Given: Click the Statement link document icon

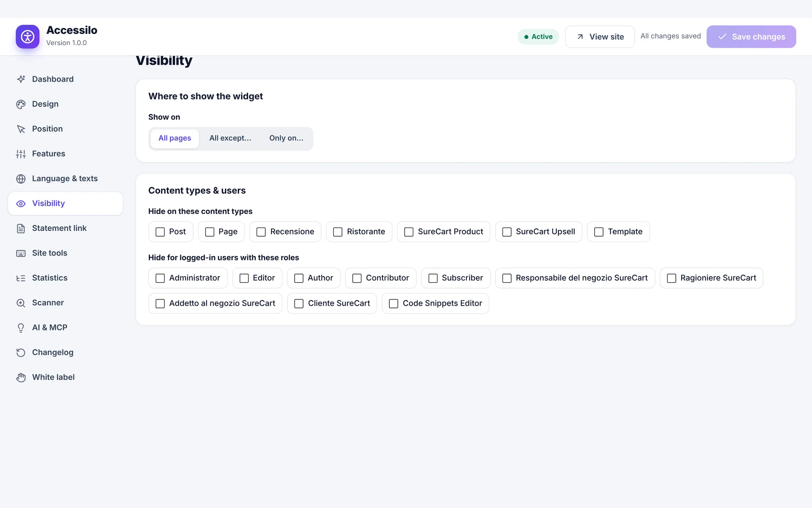Looking at the screenshot, I should pos(21,228).
